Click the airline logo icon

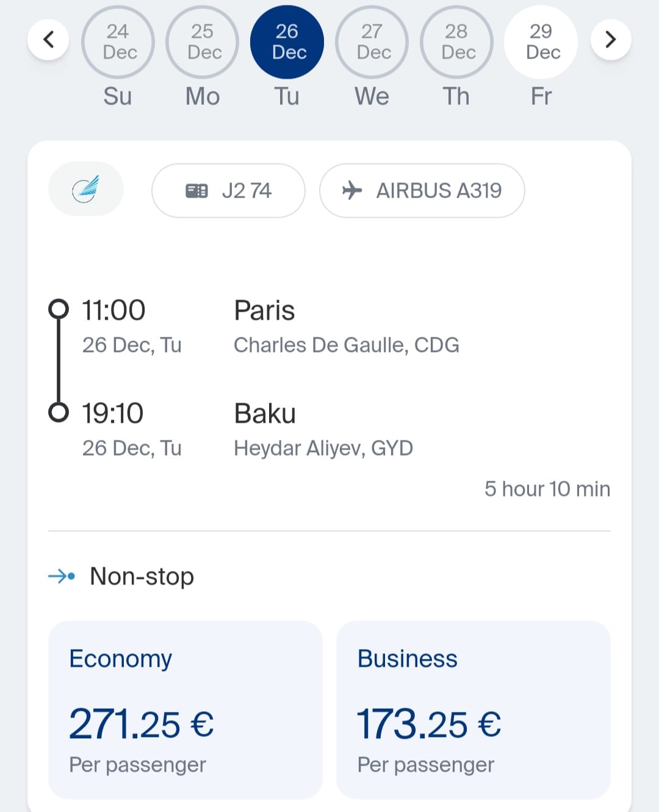pos(86,189)
